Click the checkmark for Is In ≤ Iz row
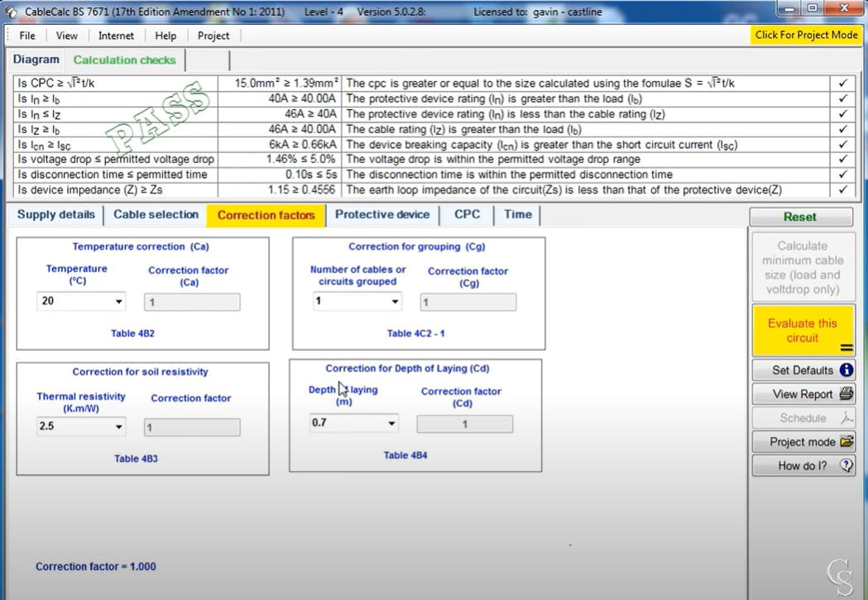The image size is (868, 600). [842, 114]
